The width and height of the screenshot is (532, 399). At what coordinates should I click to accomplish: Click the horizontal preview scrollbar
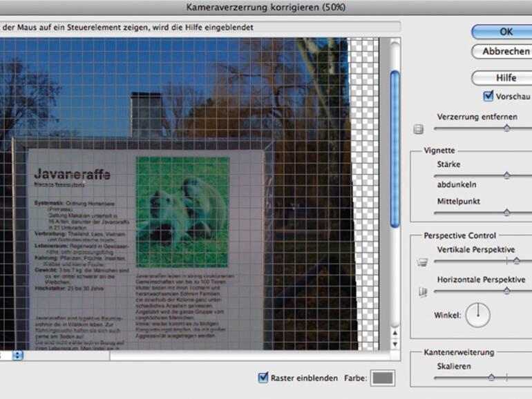[x=250, y=356]
